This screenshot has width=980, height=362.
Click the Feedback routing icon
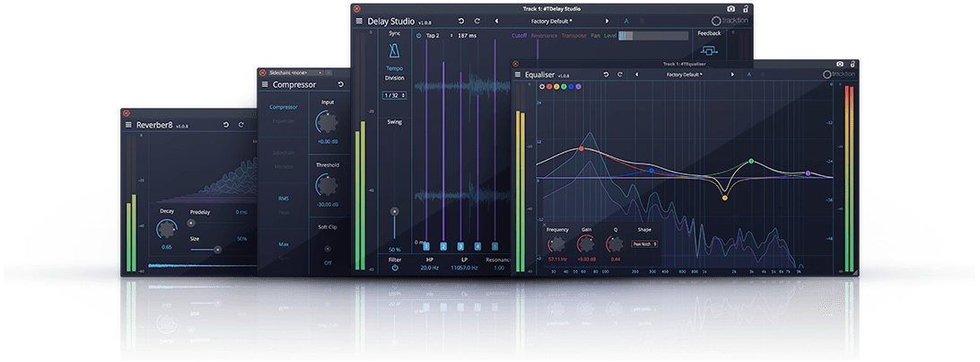709,52
